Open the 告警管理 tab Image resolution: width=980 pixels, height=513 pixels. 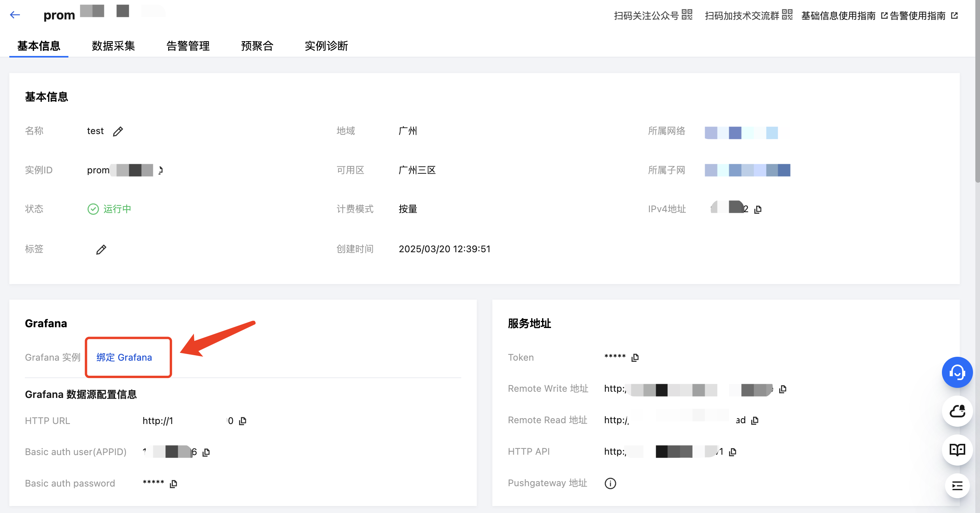[188, 46]
